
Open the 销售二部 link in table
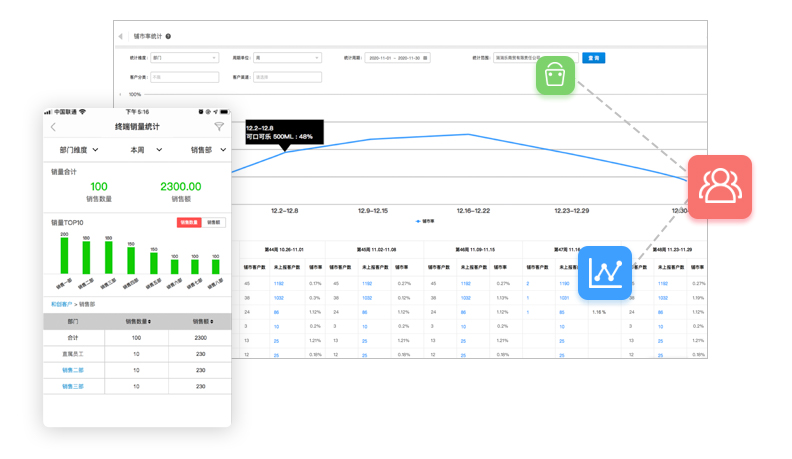tap(73, 370)
